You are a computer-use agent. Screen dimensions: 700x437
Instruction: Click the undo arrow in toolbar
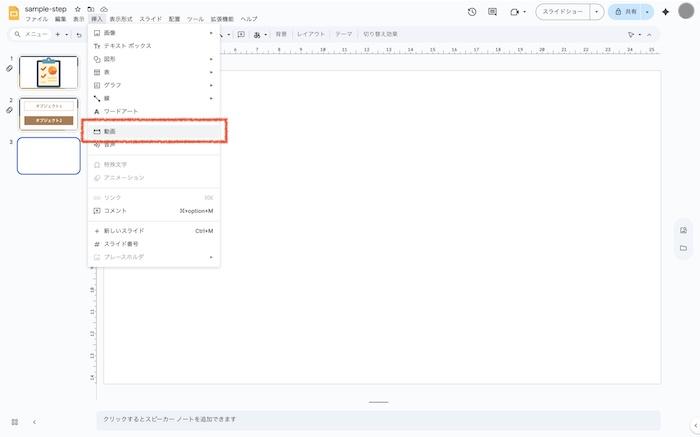79,34
